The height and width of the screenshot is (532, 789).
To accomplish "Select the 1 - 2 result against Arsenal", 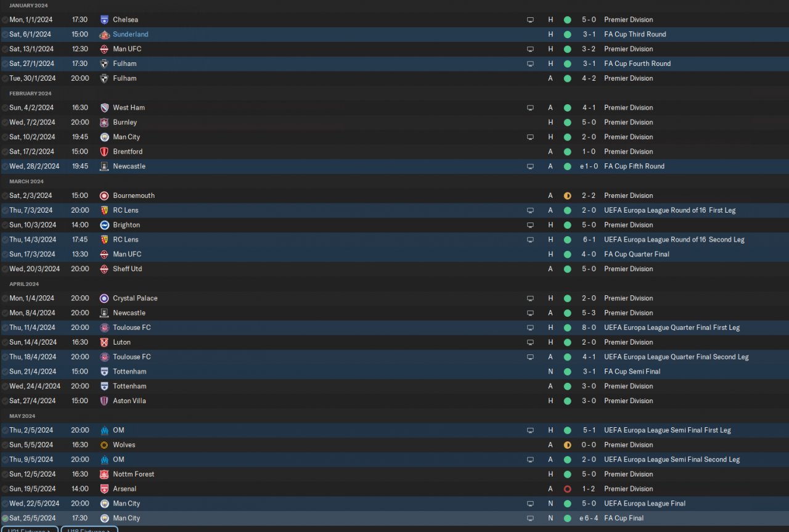I will coord(589,489).
